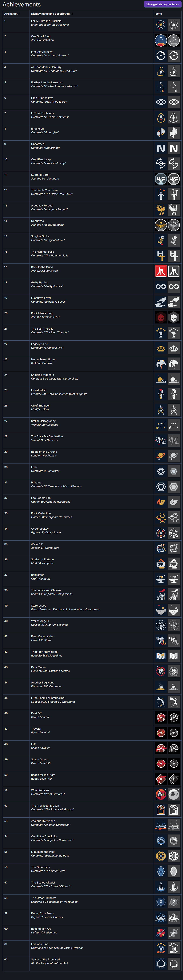Click colored planet icon for Boots on the Ground
Viewport: 183px width, 980px height.
[161, 456]
